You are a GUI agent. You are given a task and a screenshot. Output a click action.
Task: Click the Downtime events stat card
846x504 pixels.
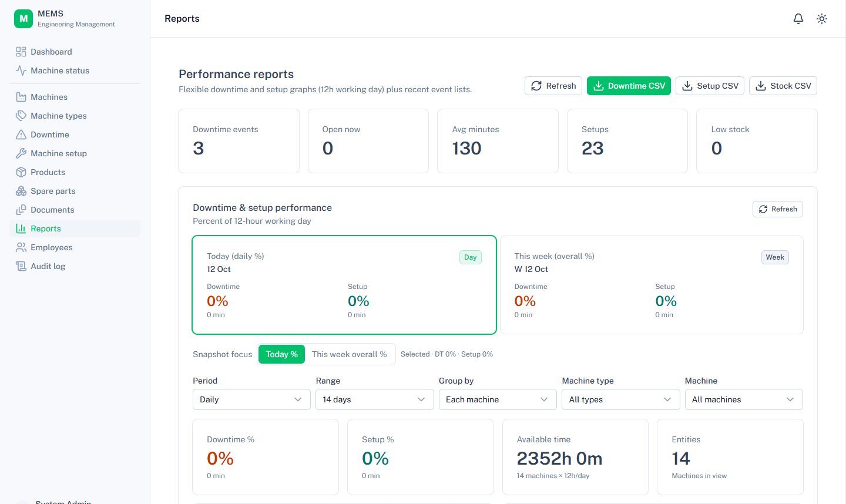coord(239,141)
